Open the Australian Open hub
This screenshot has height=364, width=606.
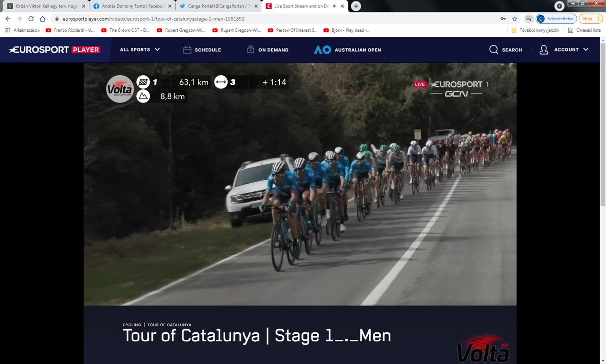pos(347,49)
